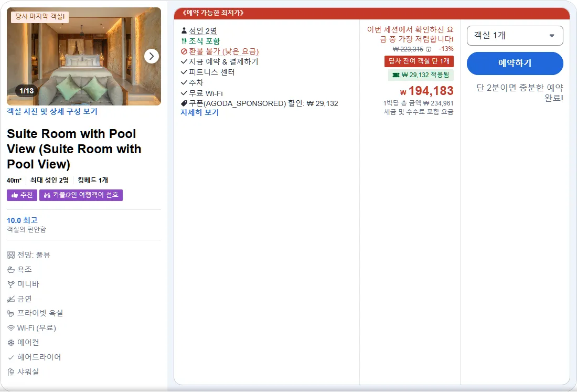Advance to next room photo arrow
577x392 pixels.
coord(152,56)
